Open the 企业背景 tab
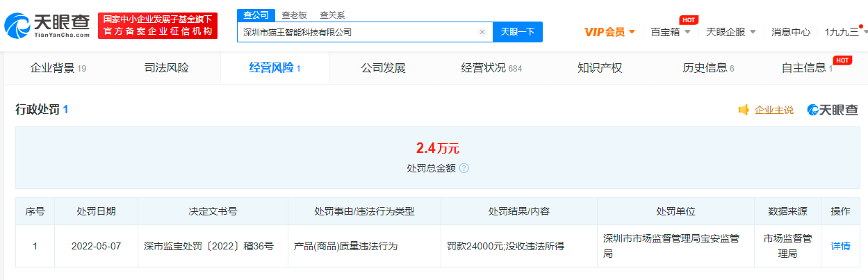Viewport: 868px width, 280px height. click(x=58, y=68)
